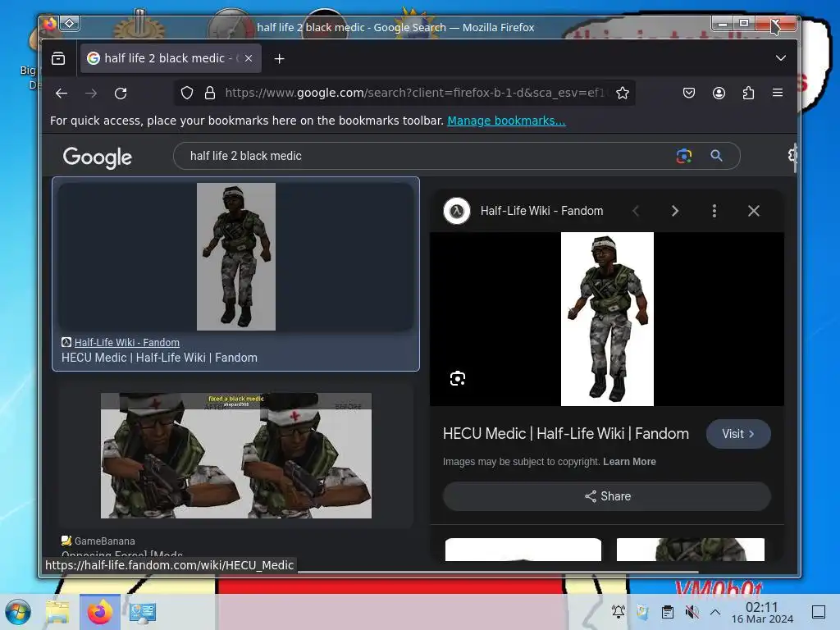Click show desktop button in tray
Image resolution: width=840 pixels, height=630 pixels.
coord(819,612)
